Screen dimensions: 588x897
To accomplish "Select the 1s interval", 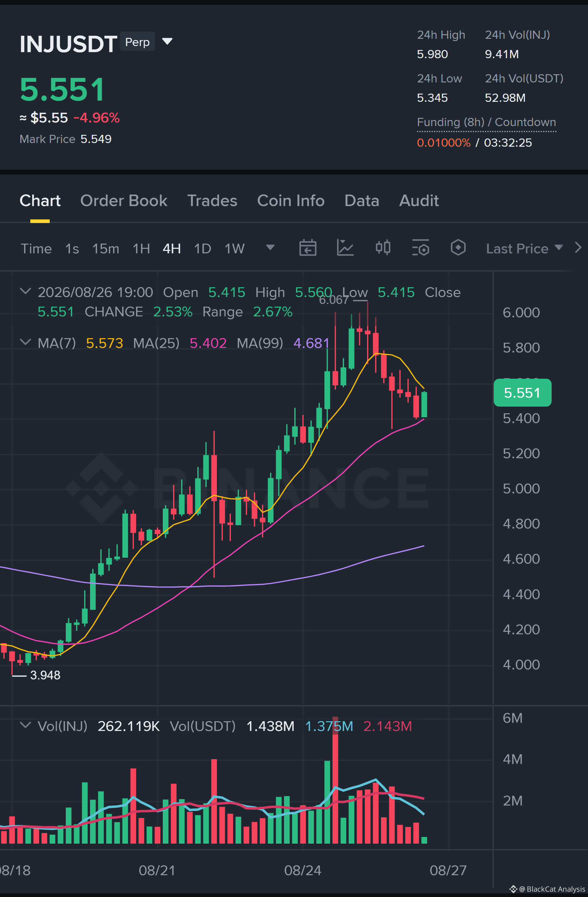I will tap(72, 249).
